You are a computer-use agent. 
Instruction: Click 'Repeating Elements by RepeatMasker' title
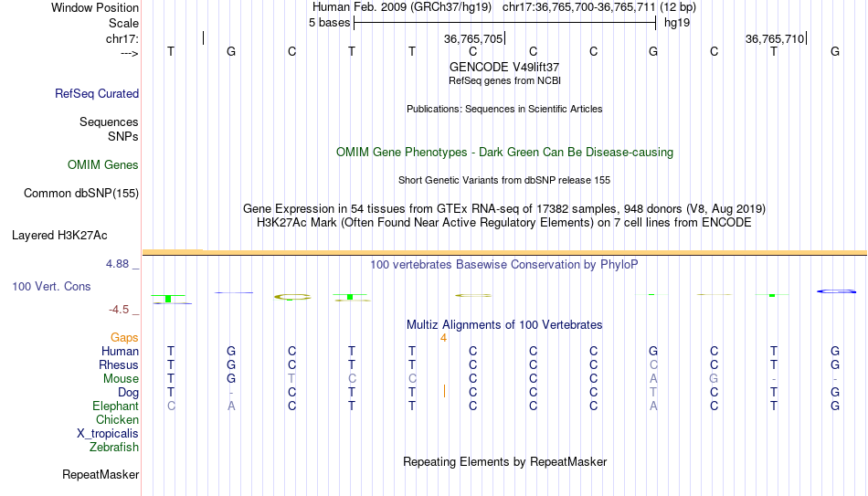click(x=504, y=461)
